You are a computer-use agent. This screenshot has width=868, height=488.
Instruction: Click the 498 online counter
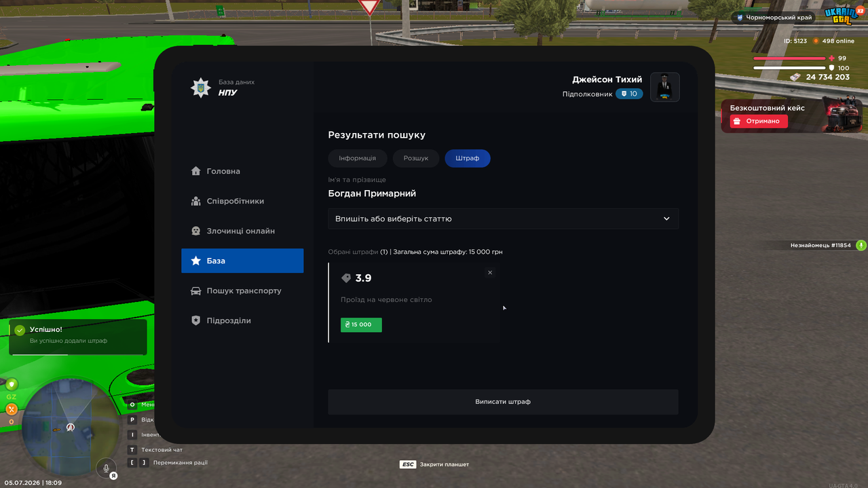pyautogui.click(x=838, y=41)
